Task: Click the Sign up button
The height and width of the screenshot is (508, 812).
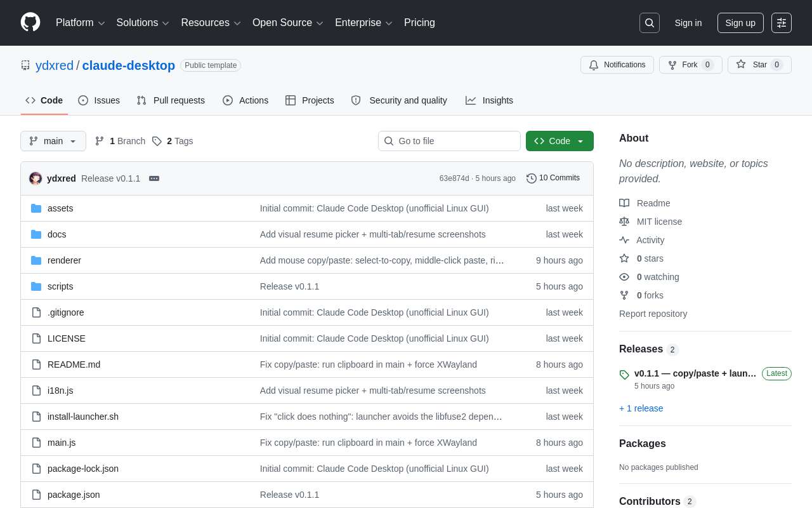Action: 740,23
